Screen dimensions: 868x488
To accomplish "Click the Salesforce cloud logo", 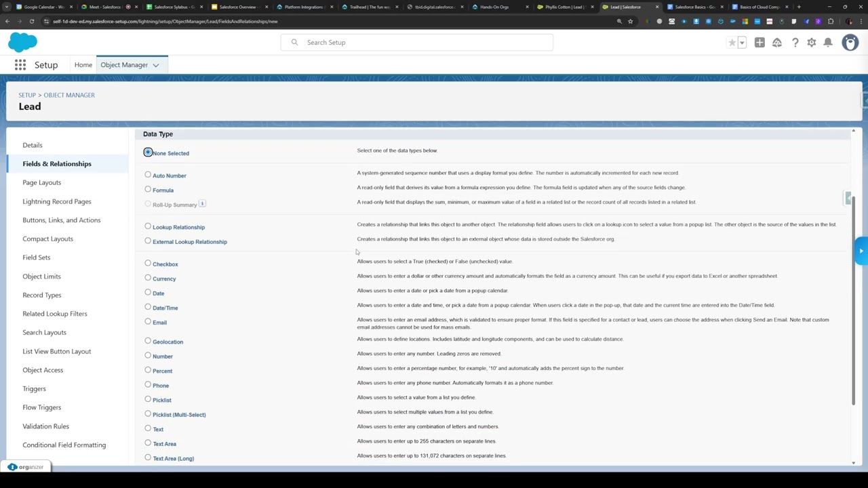I will [23, 43].
